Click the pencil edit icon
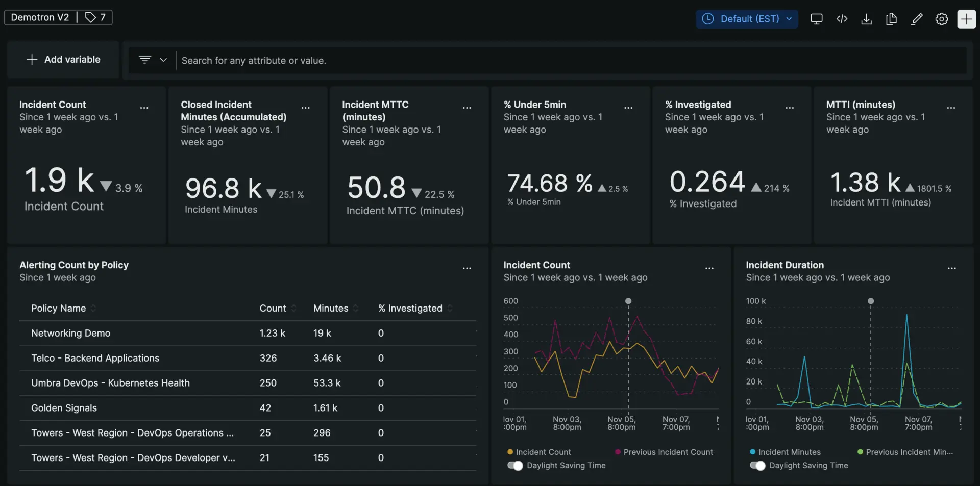The height and width of the screenshot is (486, 980). 917,19
